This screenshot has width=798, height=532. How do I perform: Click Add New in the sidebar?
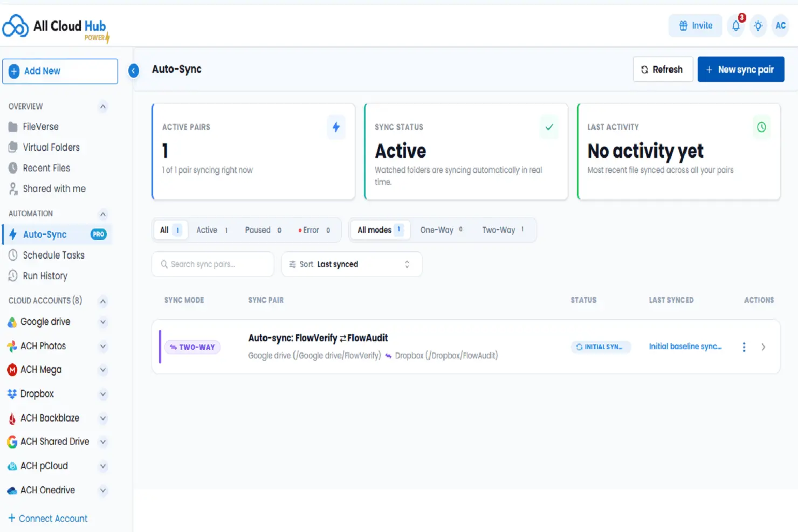coord(60,71)
